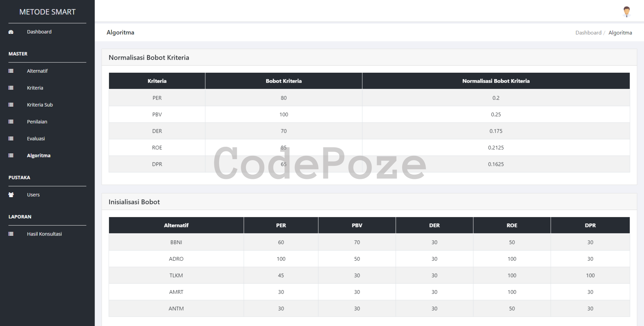Go to the Penilaian menu item
644x326 pixels.
coord(37,122)
